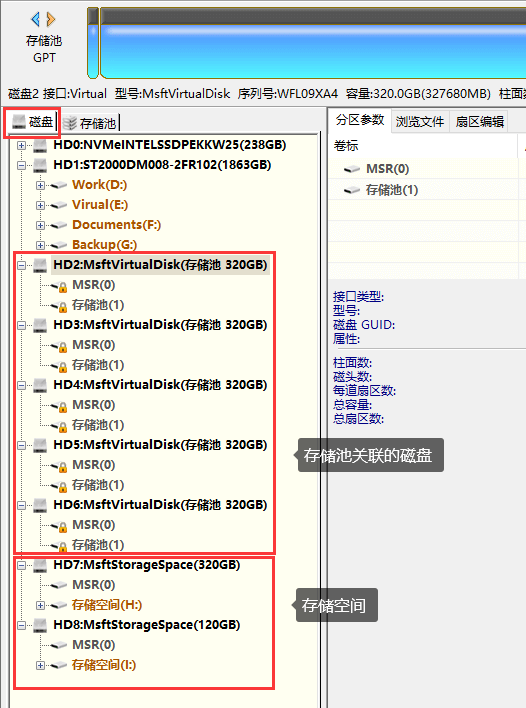The height and width of the screenshot is (708, 526).
Task: Click MSR(0) icon in partition list panel
Action: tap(352, 169)
